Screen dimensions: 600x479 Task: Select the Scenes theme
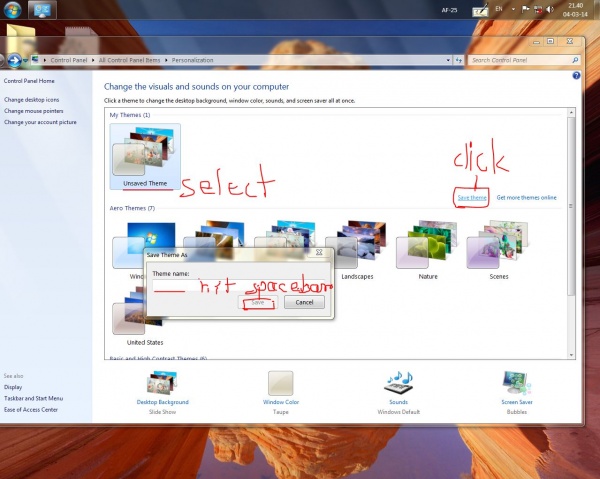[x=499, y=250]
